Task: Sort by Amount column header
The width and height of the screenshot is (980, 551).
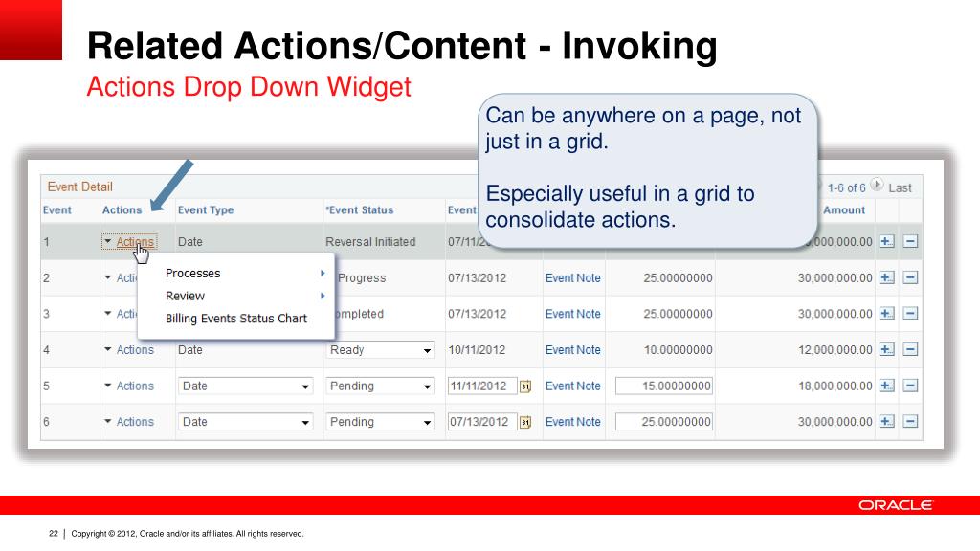Action: click(844, 209)
